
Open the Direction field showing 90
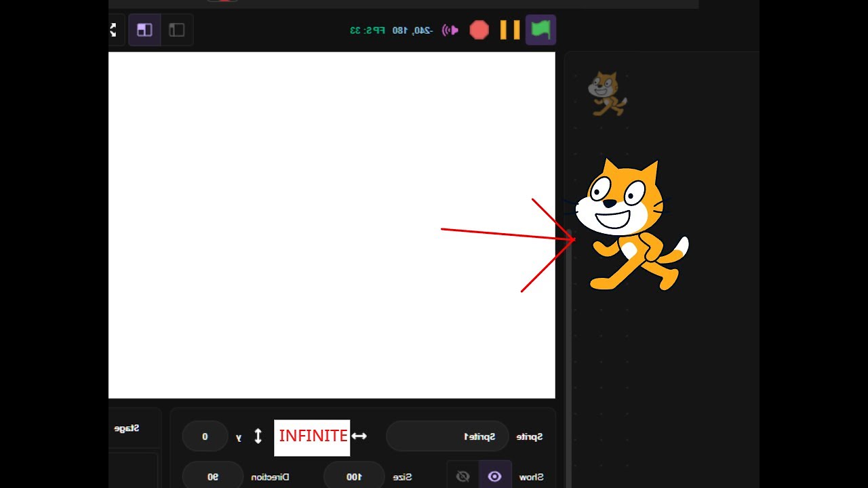212,476
